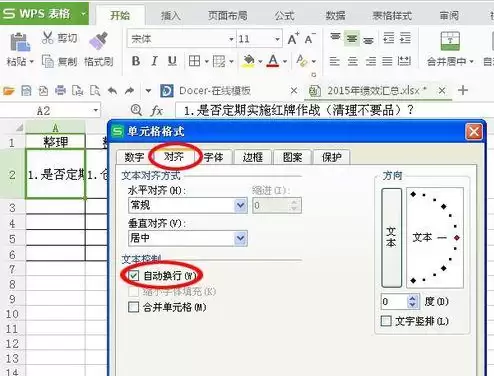Open the 插入 ribbon tab
This screenshot has height=376, width=494.
[171, 15]
